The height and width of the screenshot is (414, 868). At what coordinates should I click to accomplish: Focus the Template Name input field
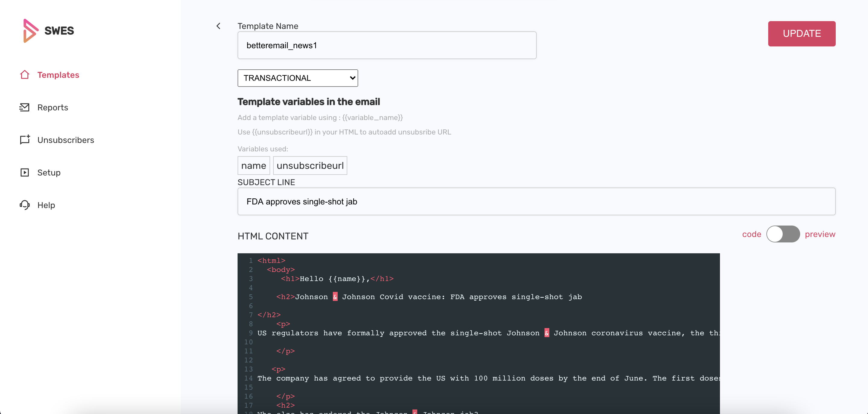387,45
